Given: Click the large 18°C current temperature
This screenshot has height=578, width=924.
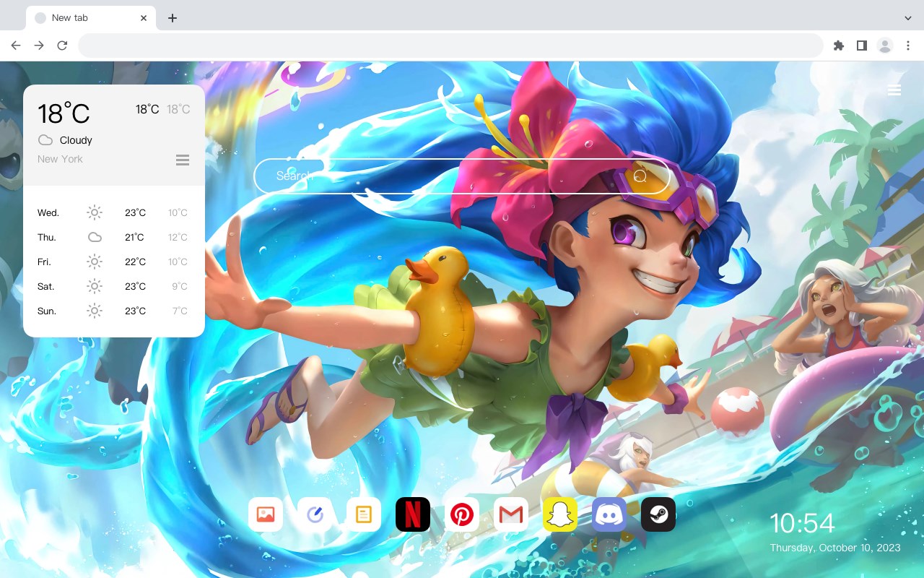Looking at the screenshot, I should (64, 113).
